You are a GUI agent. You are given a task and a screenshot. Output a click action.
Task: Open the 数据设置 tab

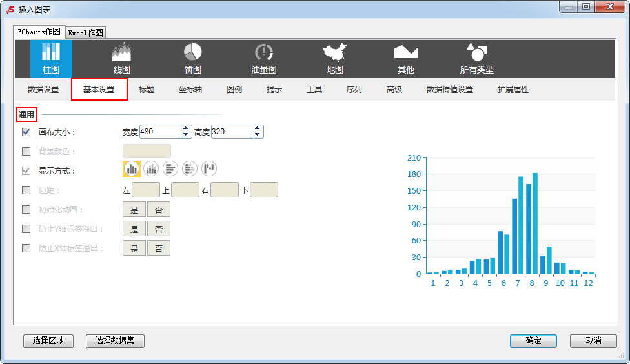click(43, 90)
